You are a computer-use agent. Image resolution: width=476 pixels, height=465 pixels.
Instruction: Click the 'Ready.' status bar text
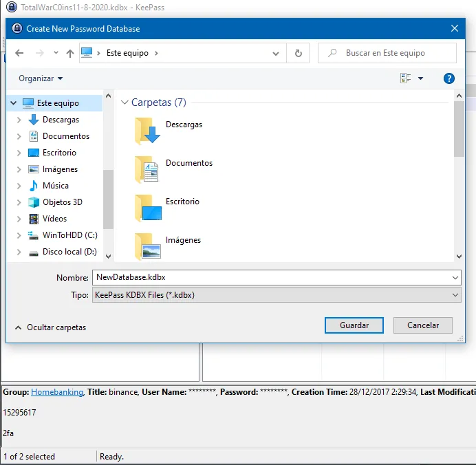[111, 457]
